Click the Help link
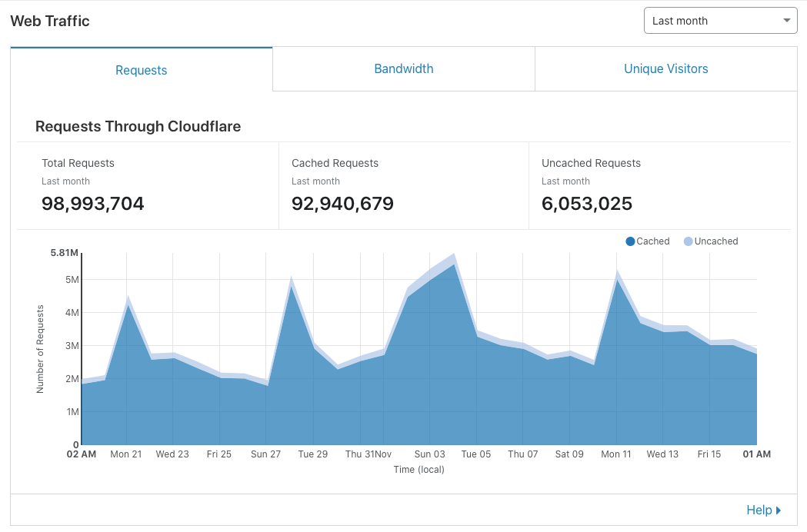 click(x=759, y=510)
